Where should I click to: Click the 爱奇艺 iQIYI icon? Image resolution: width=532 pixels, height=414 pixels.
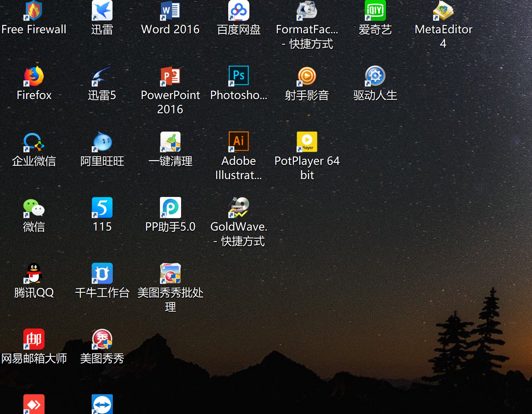pyautogui.click(x=375, y=11)
